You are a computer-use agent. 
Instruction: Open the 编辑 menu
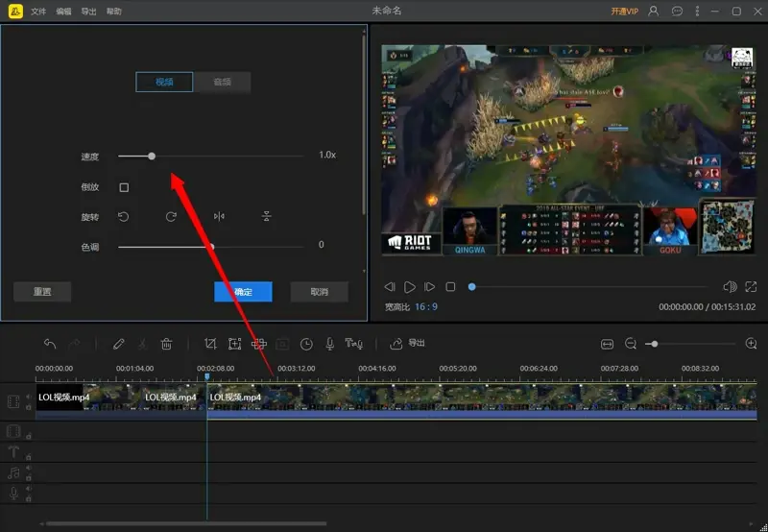pyautogui.click(x=63, y=12)
